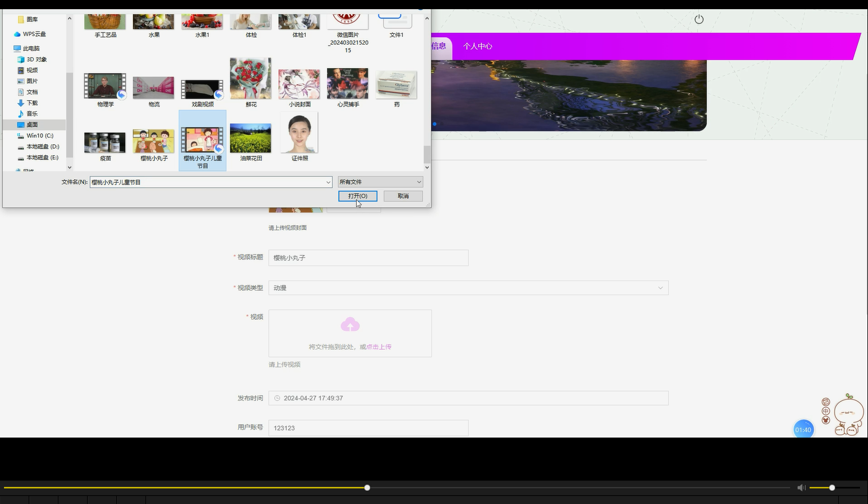
Task: Open 本地磁盘 (E:) drive
Action: click(x=38, y=157)
